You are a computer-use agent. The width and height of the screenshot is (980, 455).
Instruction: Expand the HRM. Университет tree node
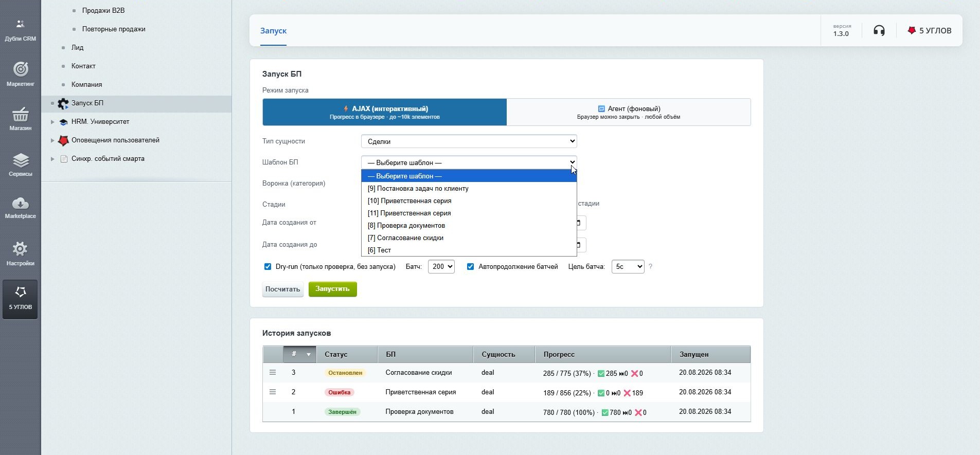52,122
